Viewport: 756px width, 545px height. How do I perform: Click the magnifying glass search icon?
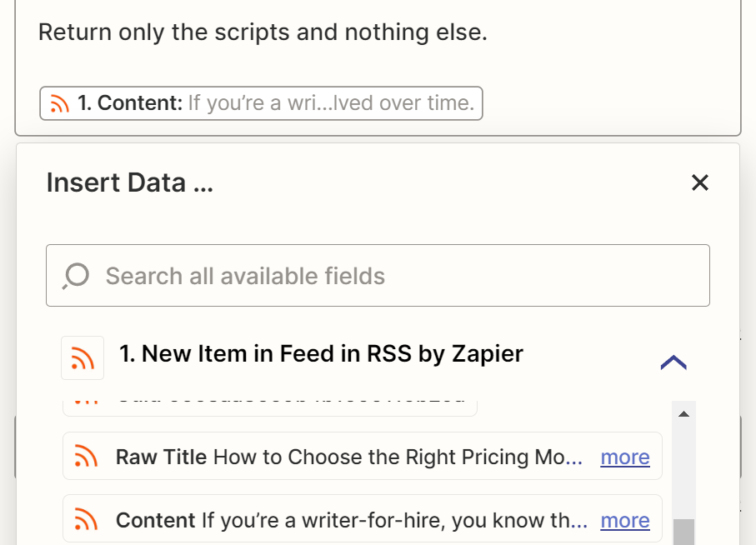coord(76,276)
